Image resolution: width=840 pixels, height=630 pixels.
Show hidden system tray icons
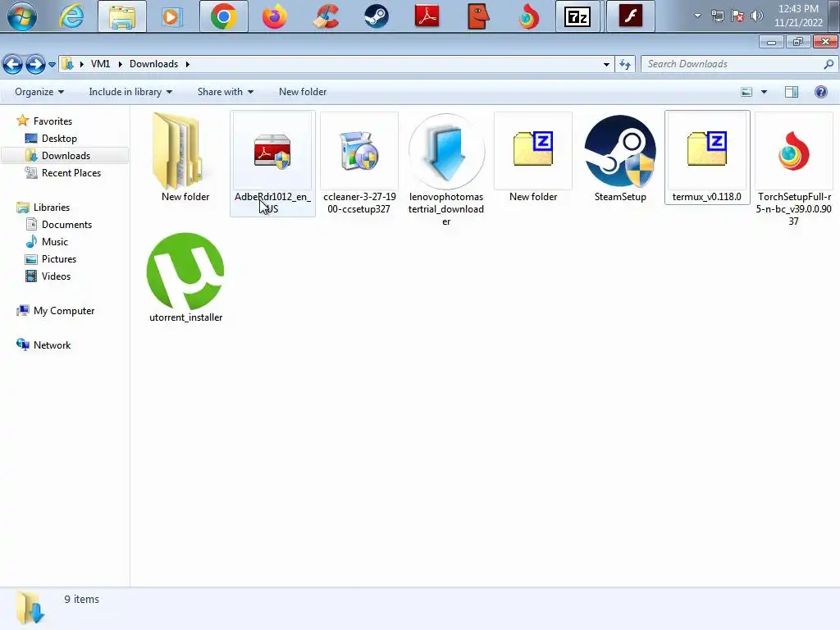pyautogui.click(x=697, y=16)
